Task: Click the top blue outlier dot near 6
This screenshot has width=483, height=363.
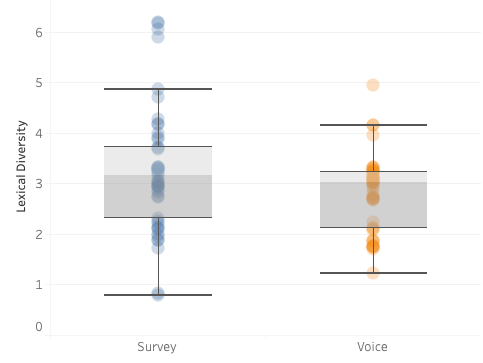Action: click(x=158, y=23)
